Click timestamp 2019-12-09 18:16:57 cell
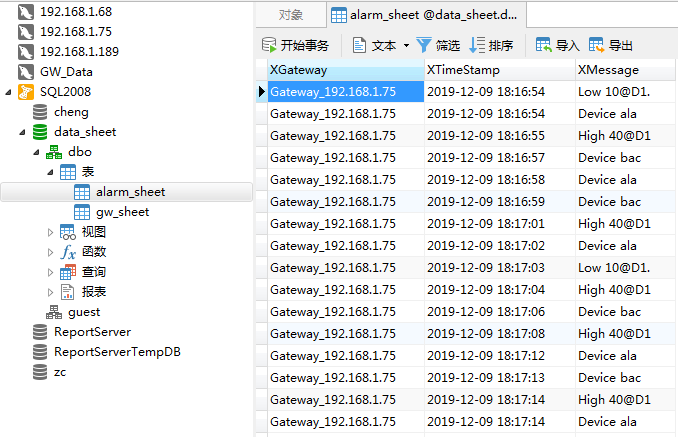678x437 pixels. [500, 158]
